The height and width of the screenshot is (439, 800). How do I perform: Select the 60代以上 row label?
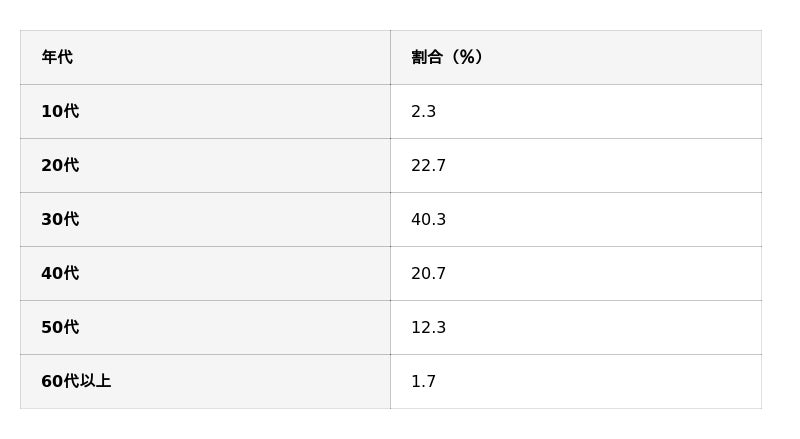point(76,382)
